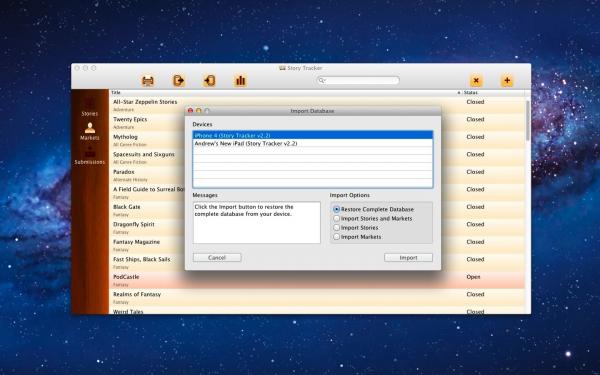Image resolution: width=600 pixels, height=375 pixels.
Task: Click the main list vertical scrollbar
Action: pos(528,121)
